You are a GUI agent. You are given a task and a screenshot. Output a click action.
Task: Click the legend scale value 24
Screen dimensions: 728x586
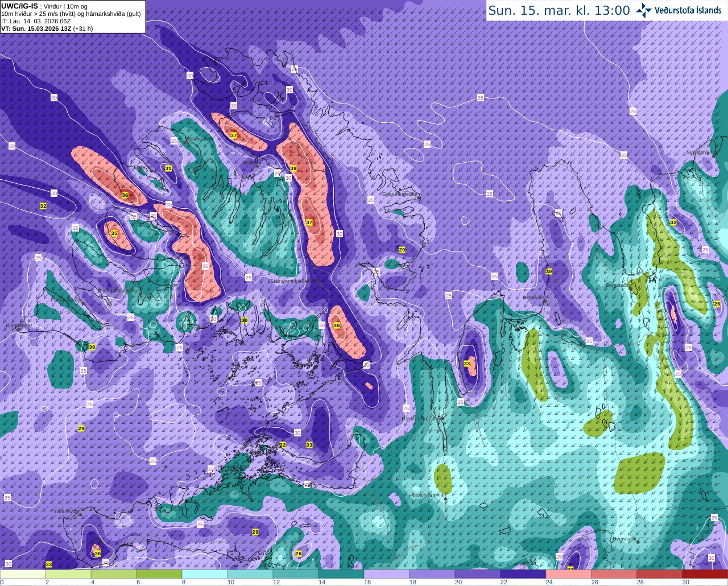549,582
